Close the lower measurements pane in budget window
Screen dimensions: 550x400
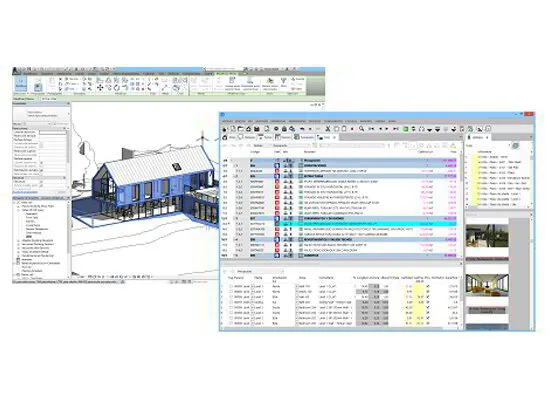tap(461, 263)
